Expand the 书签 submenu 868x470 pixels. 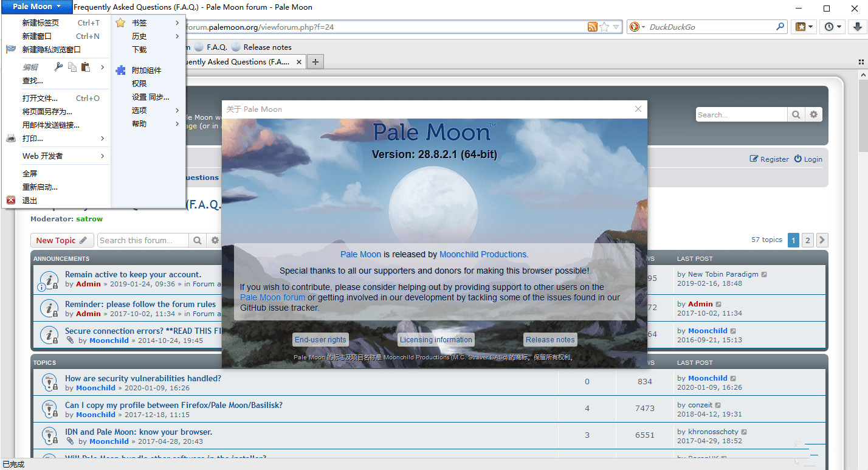(x=148, y=22)
